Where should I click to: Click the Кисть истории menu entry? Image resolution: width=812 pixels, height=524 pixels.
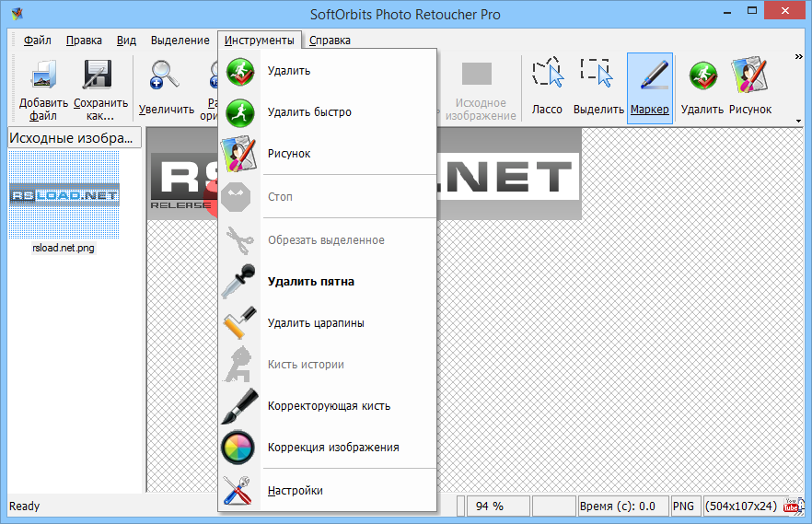(328, 365)
